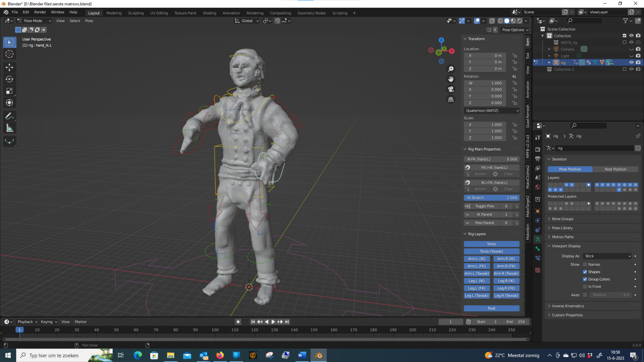Toggle the Torso rig layer button
The image size is (644, 362).
[x=491, y=244]
